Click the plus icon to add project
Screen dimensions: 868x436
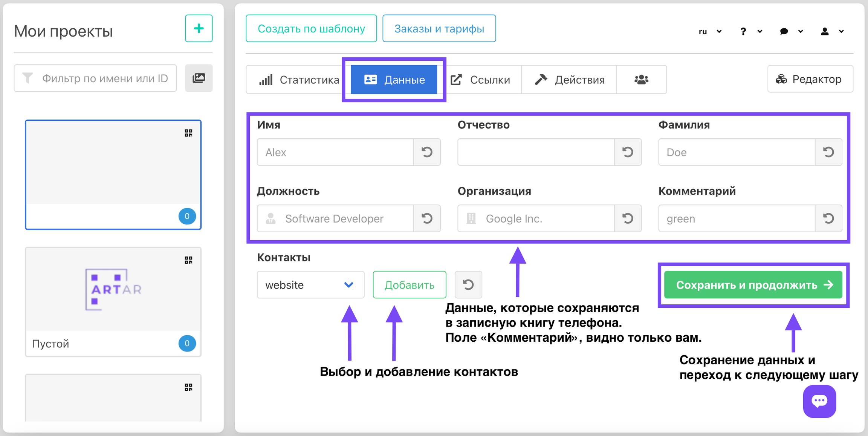click(x=199, y=28)
